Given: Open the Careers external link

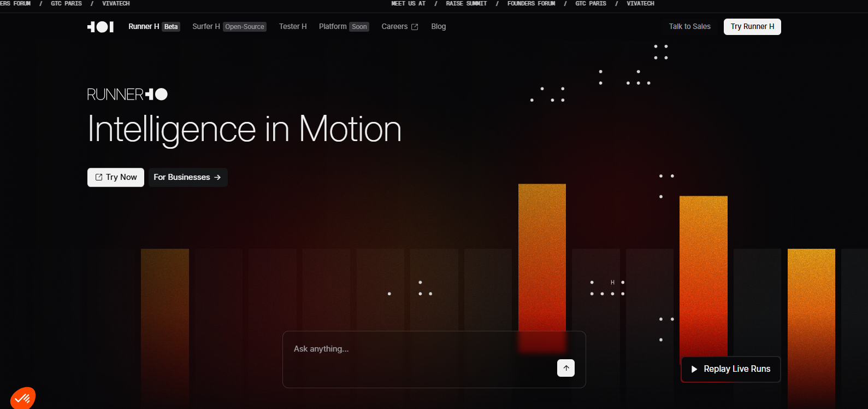Looking at the screenshot, I should point(400,26).
